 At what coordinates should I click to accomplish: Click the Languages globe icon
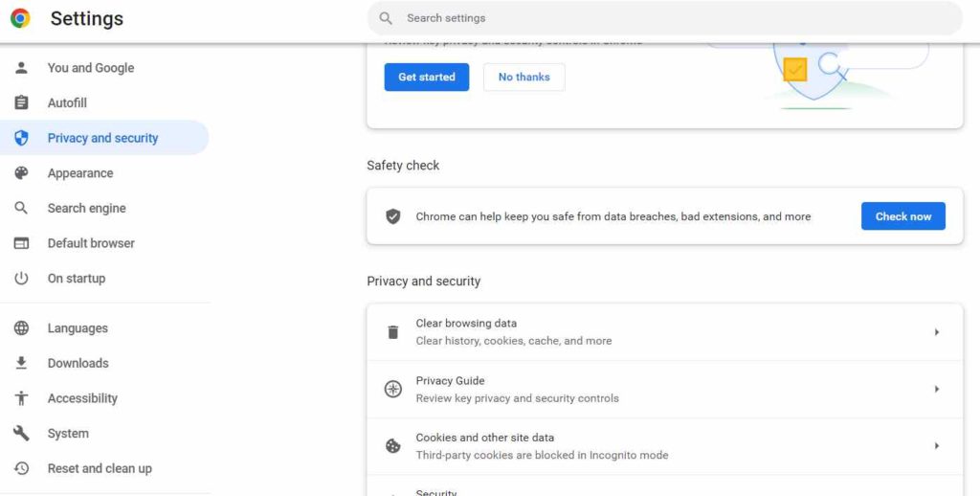[21, 327]
